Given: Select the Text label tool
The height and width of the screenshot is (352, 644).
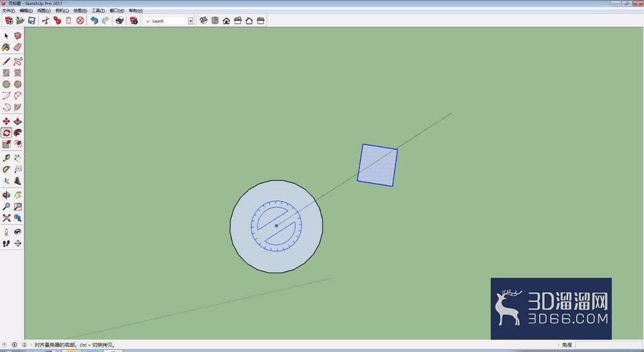Looking at the screenshot, I should click(17, 170).
